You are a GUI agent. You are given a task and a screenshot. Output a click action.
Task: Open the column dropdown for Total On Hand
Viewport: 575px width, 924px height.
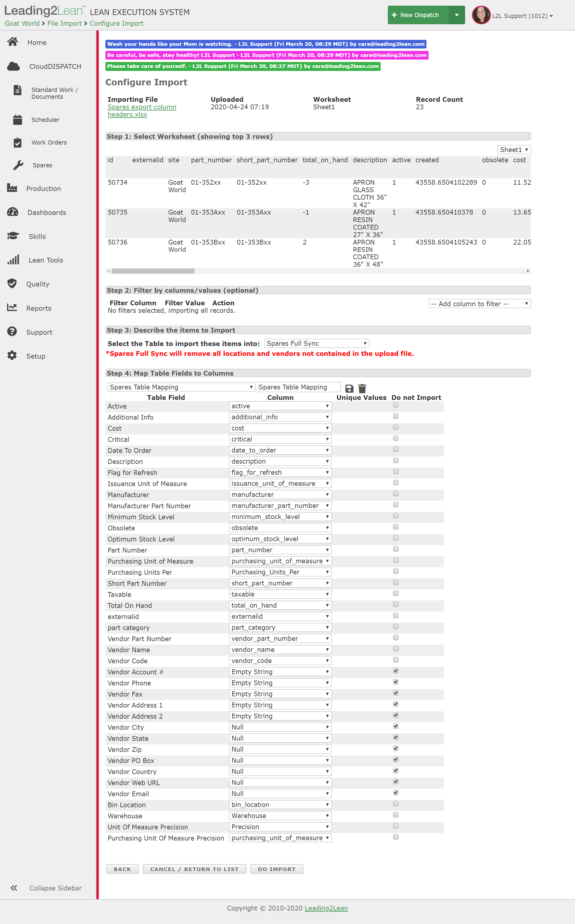point(280,605)
